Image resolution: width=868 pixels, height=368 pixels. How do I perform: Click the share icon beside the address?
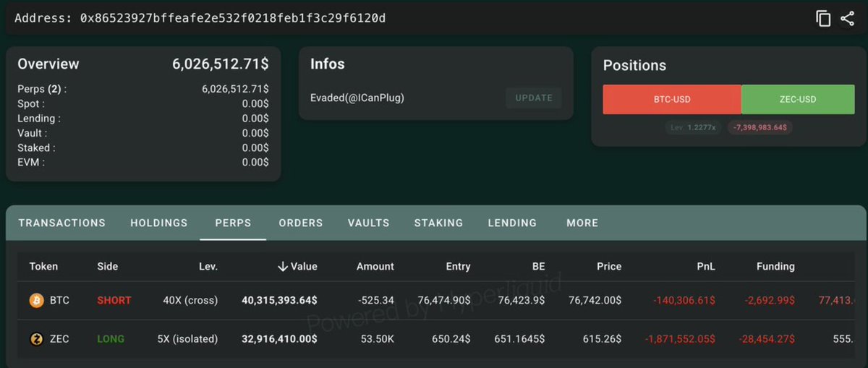pyautogui.click(x=847, y=19)
